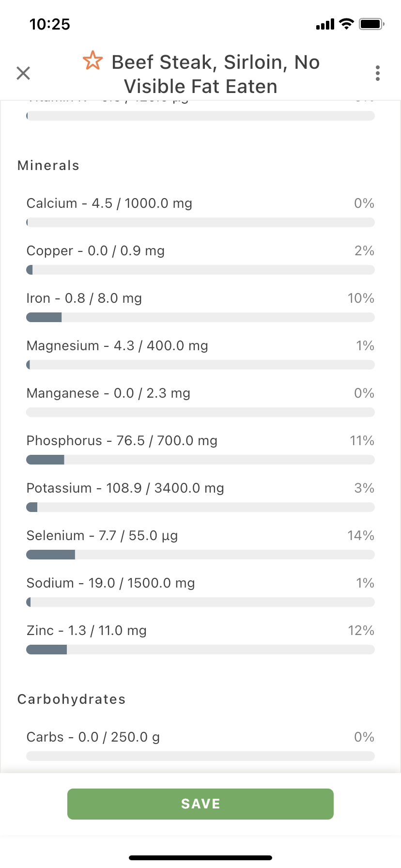Open the three-dot more options menu
This screenshot has height=868, width=401.
(378, 73)
